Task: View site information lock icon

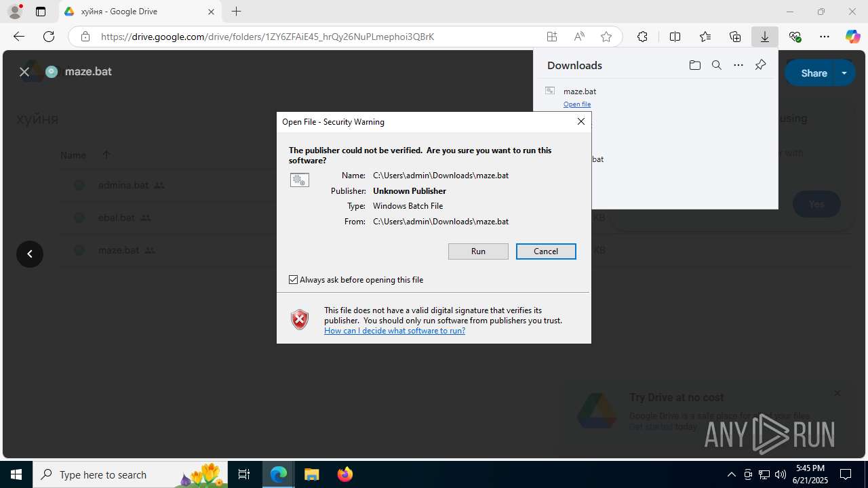Action: (85, 37)
